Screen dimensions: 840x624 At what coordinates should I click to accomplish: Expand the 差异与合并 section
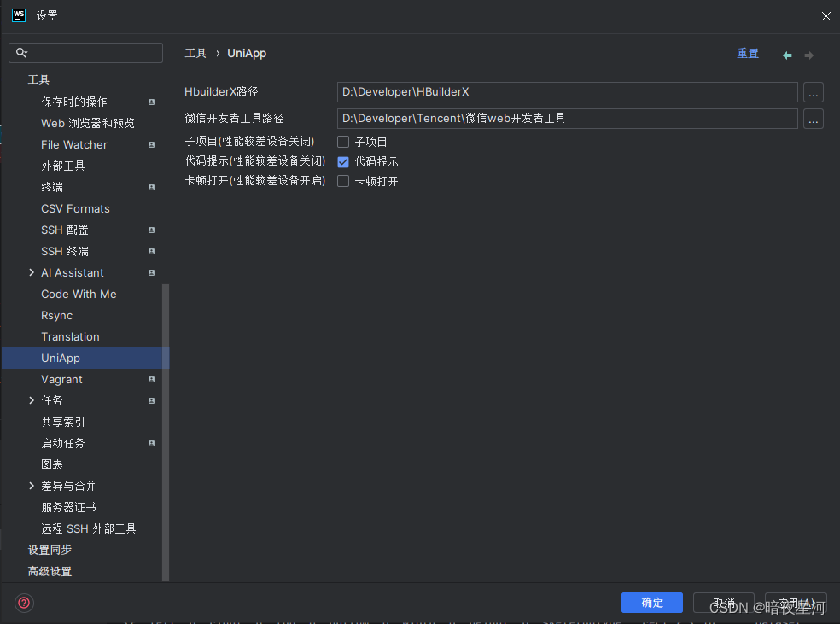click(x=32, y=486)
